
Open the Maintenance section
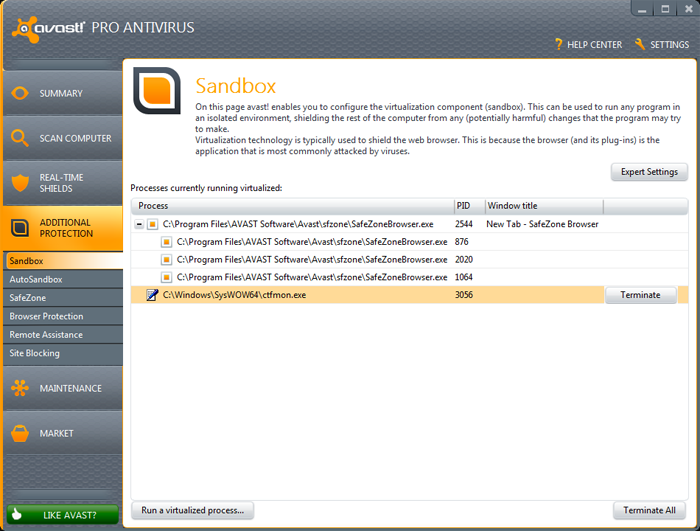(63, 388)
